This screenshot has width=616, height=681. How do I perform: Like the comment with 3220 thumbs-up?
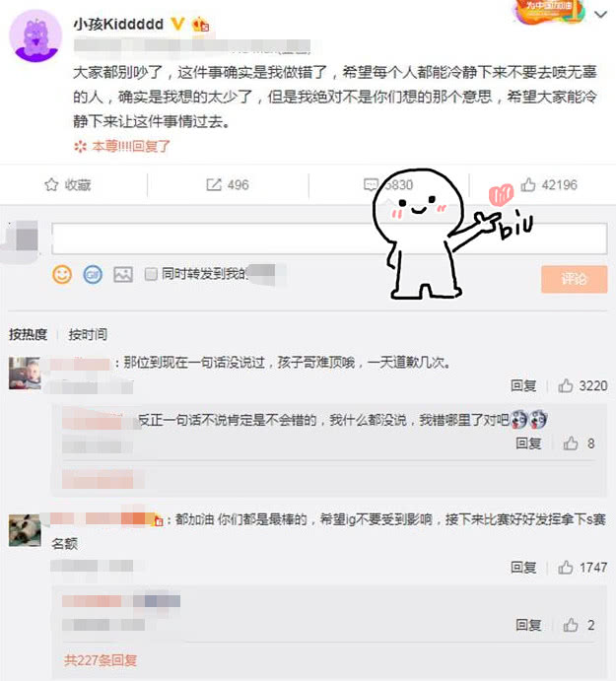coord(565,385)
